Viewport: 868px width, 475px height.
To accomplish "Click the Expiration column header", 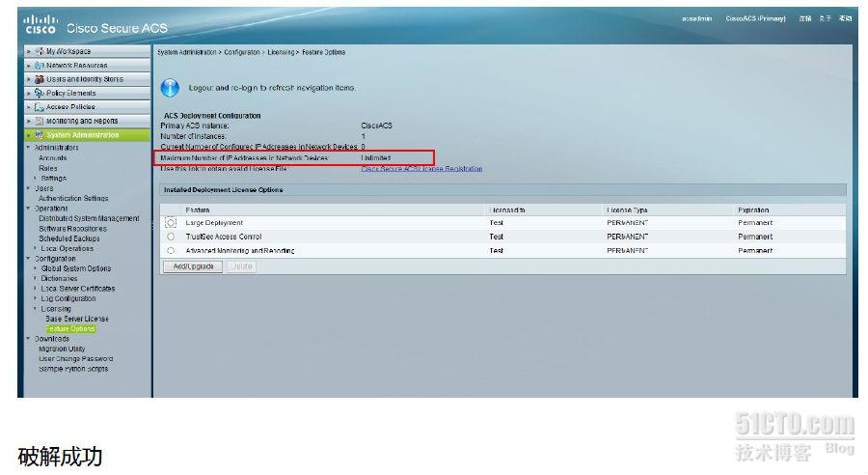I will point(753,210).
